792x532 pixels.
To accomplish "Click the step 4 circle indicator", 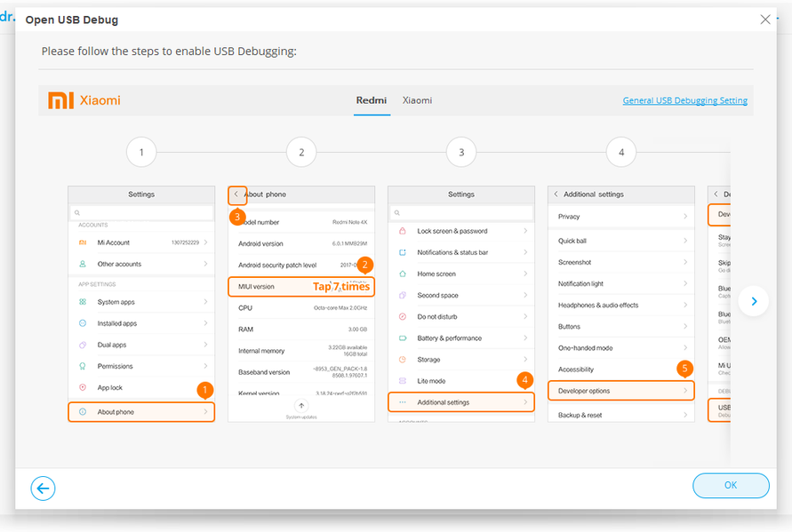I will [621, 153].
